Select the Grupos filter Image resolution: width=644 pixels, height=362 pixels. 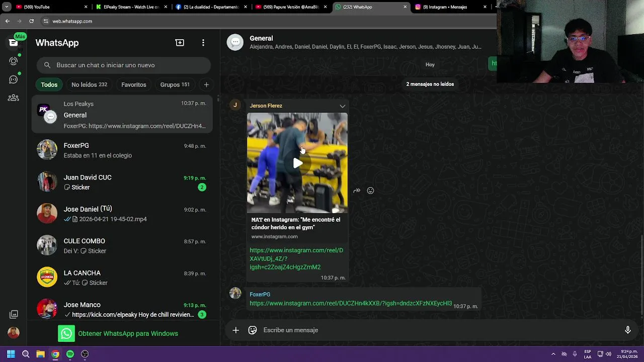click(x=175, y=84)
